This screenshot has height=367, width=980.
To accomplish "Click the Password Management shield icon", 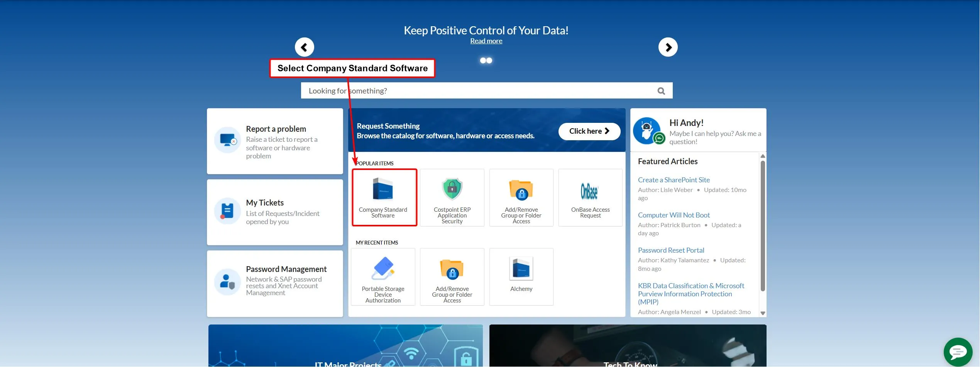I will click(227, 281).
